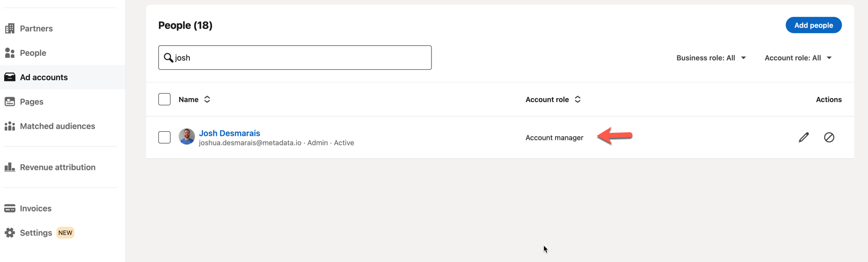Sort the list by Name column

(x=207, y=100)
